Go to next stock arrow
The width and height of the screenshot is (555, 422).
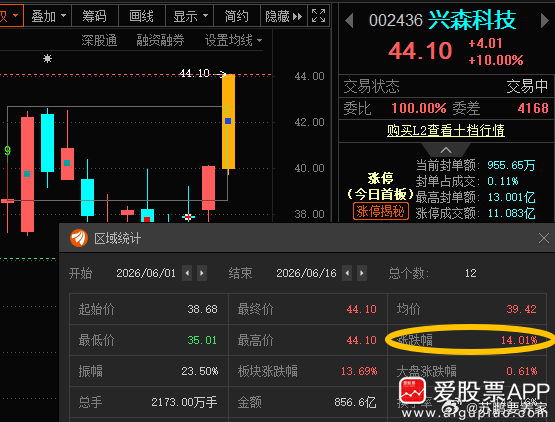545,21
